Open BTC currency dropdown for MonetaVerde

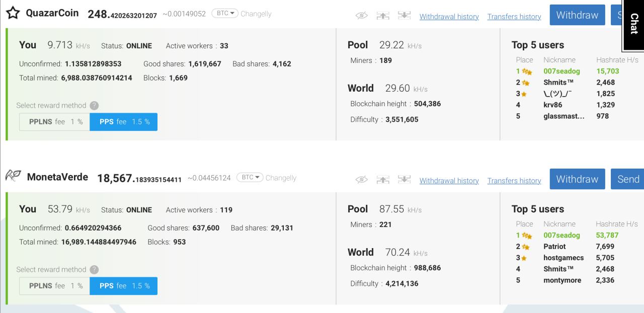[250, 178]
